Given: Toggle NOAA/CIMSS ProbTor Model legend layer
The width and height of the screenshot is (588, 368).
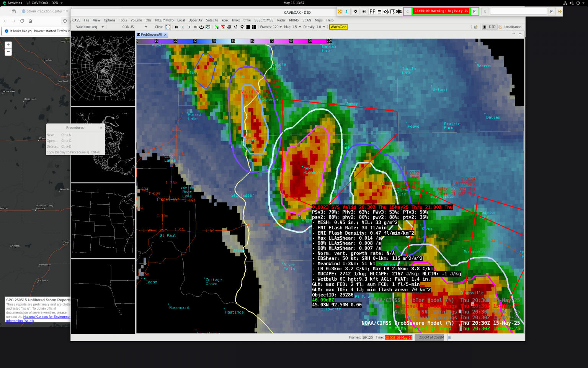Looking at the screenshot, I should pyautogui.click(x=446, y=300).
